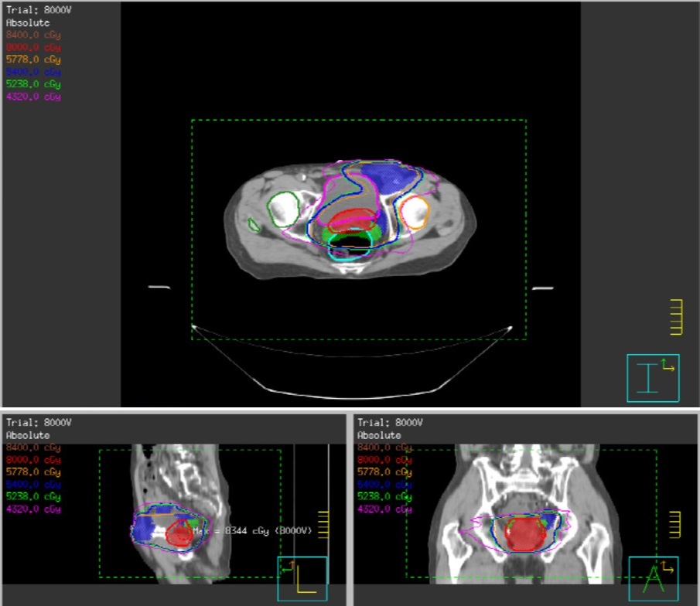This screenshot has height=606, width=700.
Task: Select the 8400.0 cGy isodose in axial legend
Action: point(33,35)
